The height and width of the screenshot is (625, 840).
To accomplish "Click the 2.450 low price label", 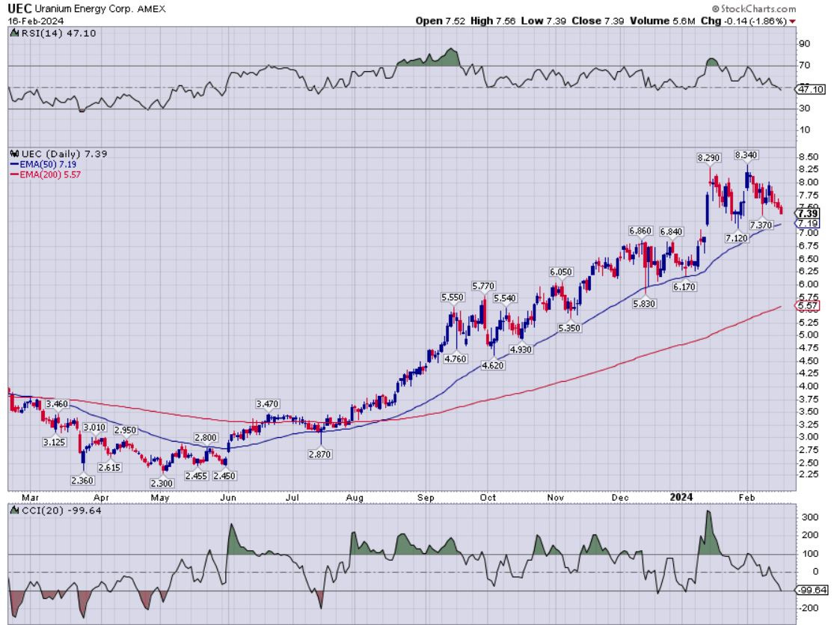I will coord(224,476).
